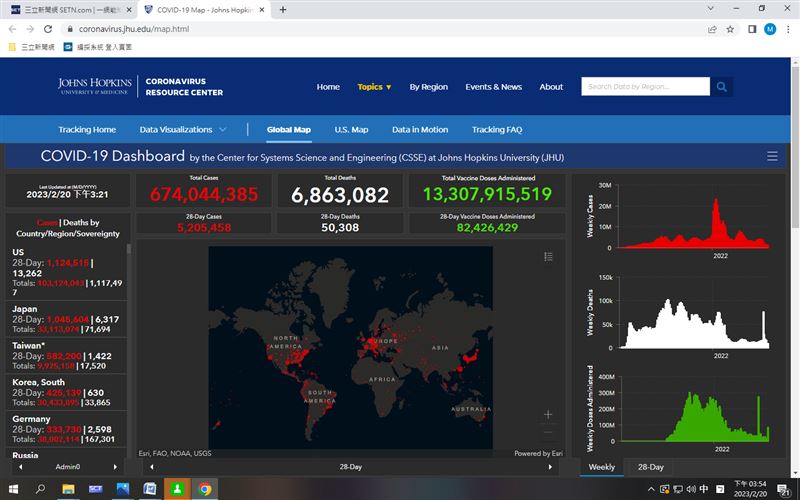Open the U.S. Map link
Image resolution: width=800 pixels, height=500 pixels.
pyautogui.click(x=351, y=130)
